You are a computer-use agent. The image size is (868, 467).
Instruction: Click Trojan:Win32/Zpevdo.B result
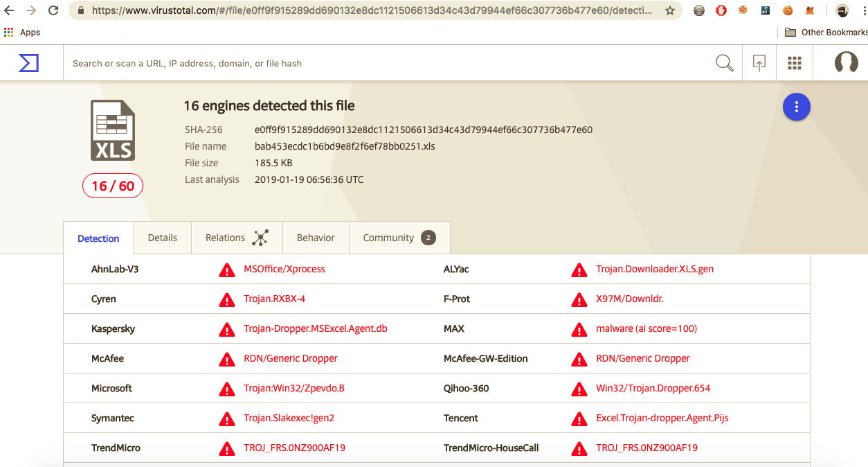click(x=294, y=388)
